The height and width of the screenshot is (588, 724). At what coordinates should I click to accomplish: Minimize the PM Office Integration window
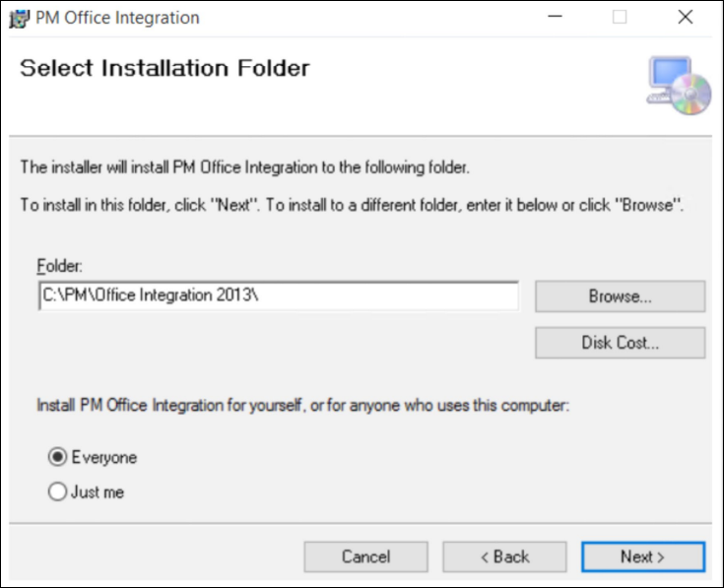point(555,17)
